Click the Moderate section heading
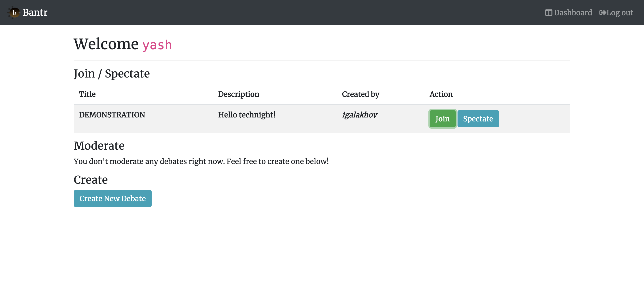 click(99, 146)
